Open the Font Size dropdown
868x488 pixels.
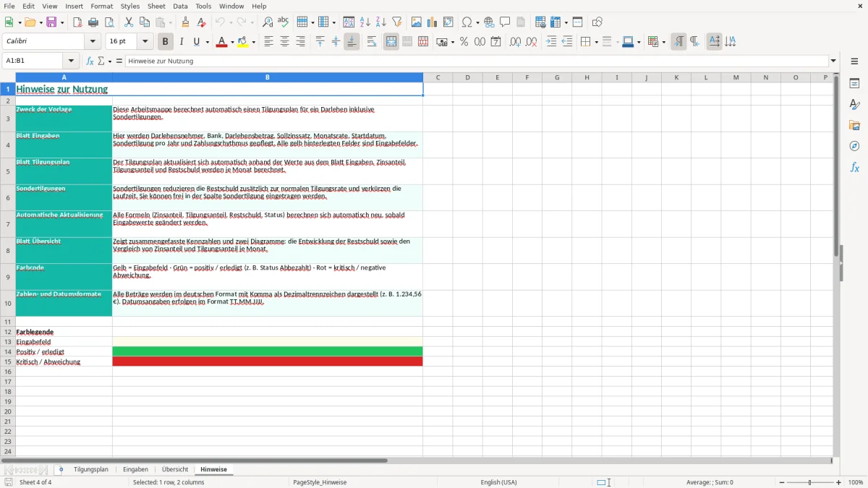[145, 42]
